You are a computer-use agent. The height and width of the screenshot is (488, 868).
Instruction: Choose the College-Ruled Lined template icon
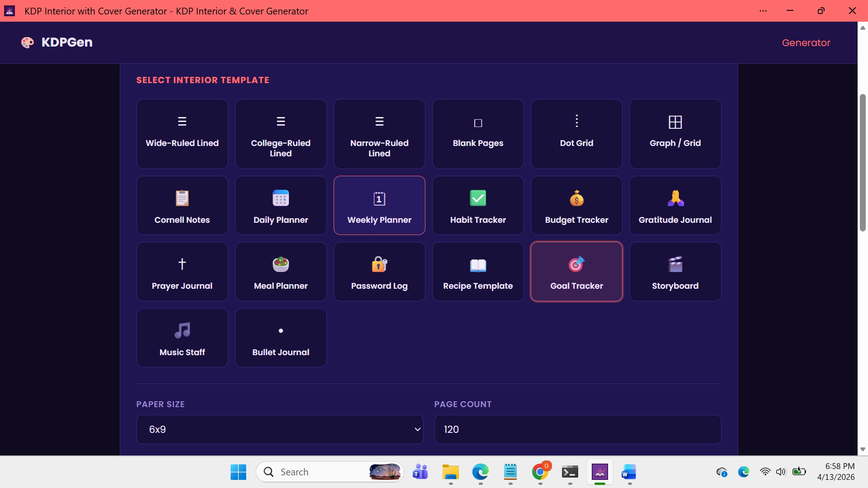click(281, 121)
